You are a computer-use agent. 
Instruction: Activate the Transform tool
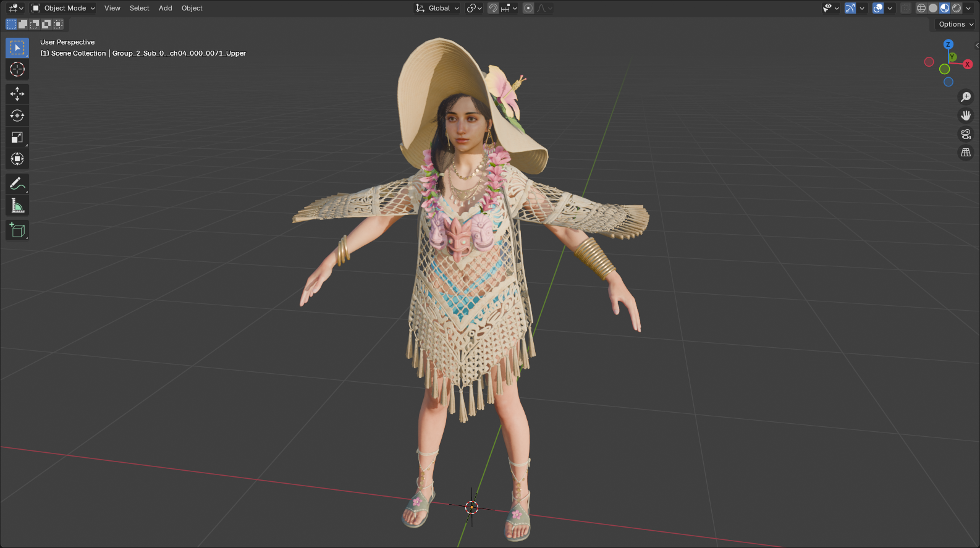[17, 159]
